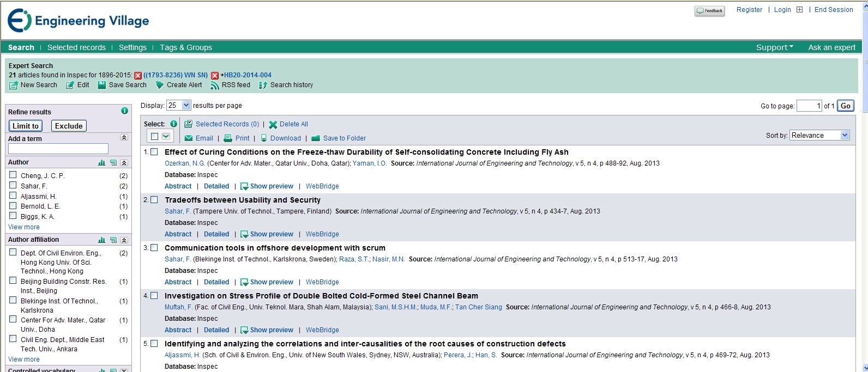Click the Print printer icon

228,138
